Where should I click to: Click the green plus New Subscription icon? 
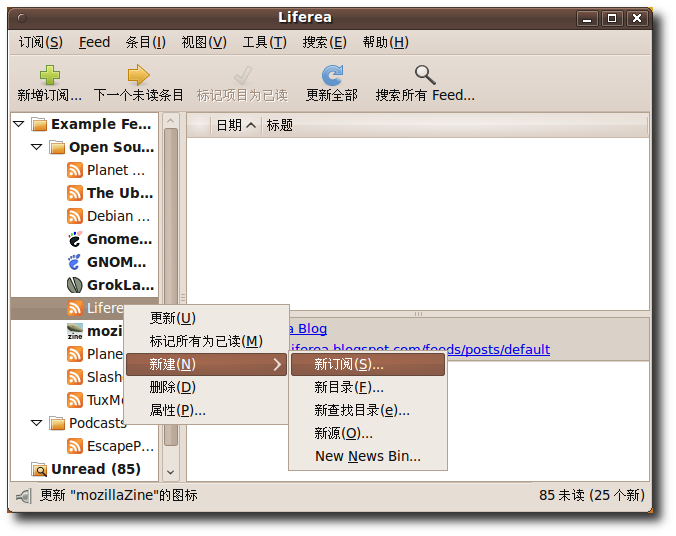[x=50, y=75]
